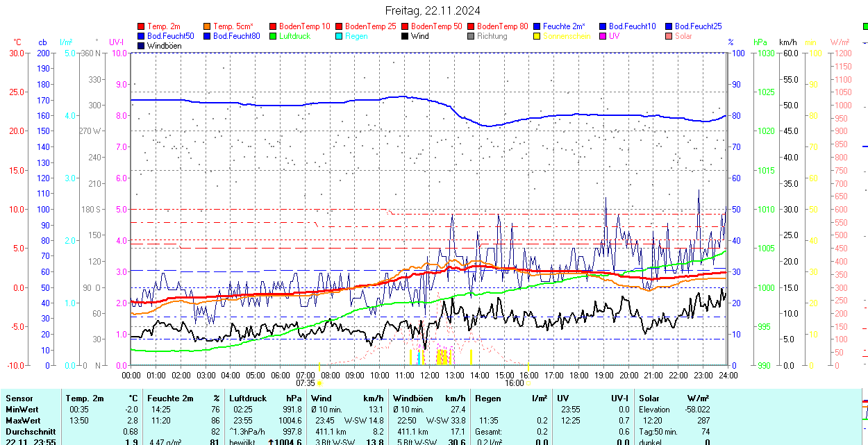Select the black Wind legend square
This screenshot has height=445, width=868.
(x=406, y=36)
